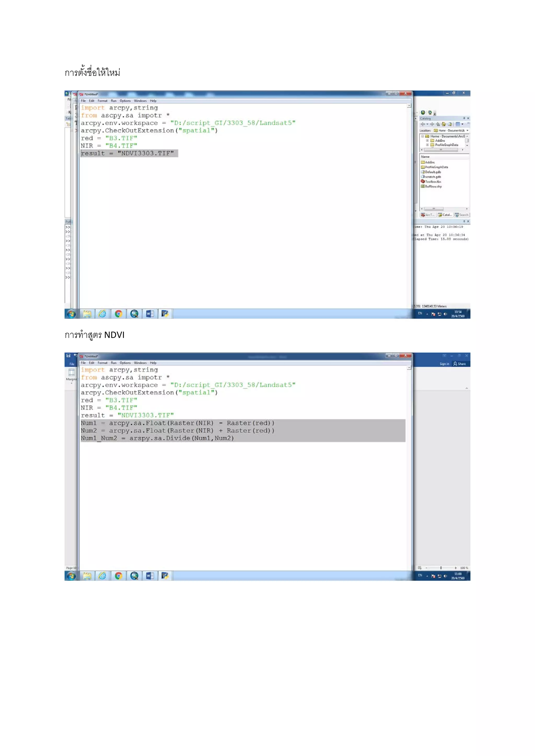Screen dimensions: 535x756
Task: Switch to the Search tab below Catalog
Action: [x=462, y=215]
